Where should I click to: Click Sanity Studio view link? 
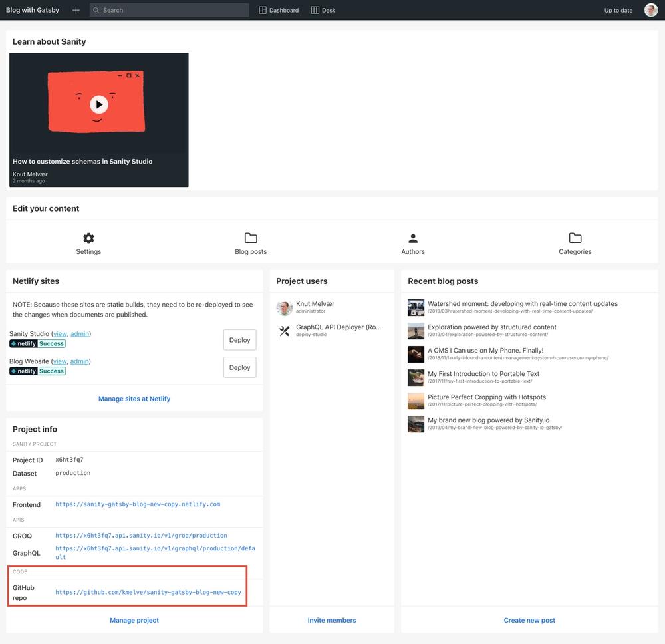(x=60, y=334)
